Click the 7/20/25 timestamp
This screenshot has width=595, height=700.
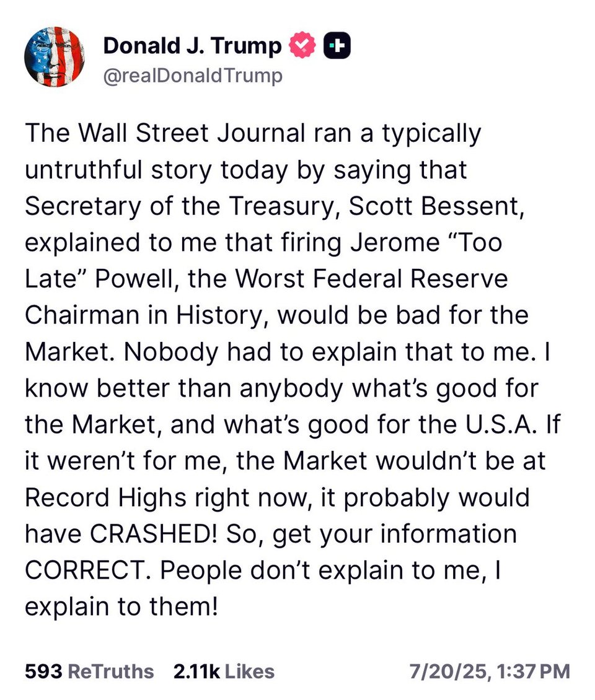point(489,671)
